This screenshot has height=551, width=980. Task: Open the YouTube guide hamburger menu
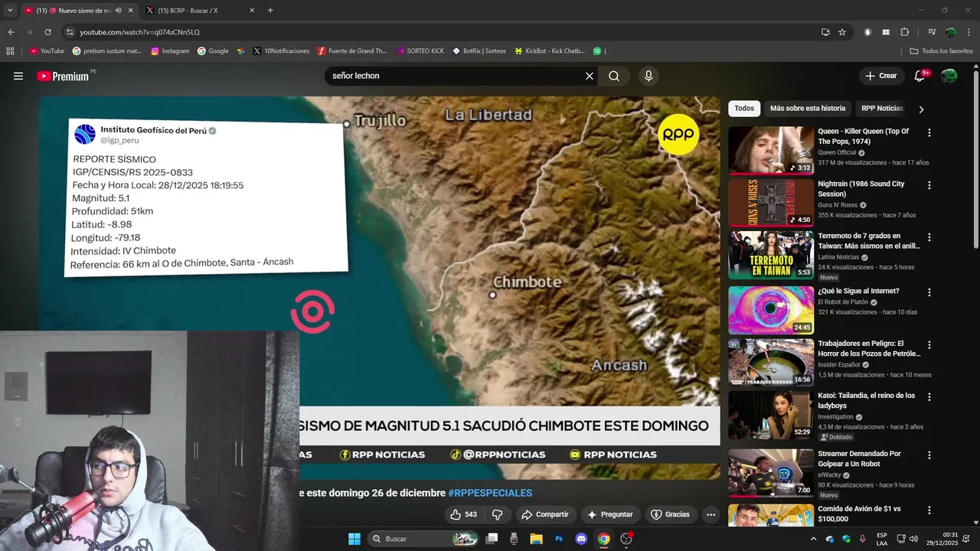(18, 76)
